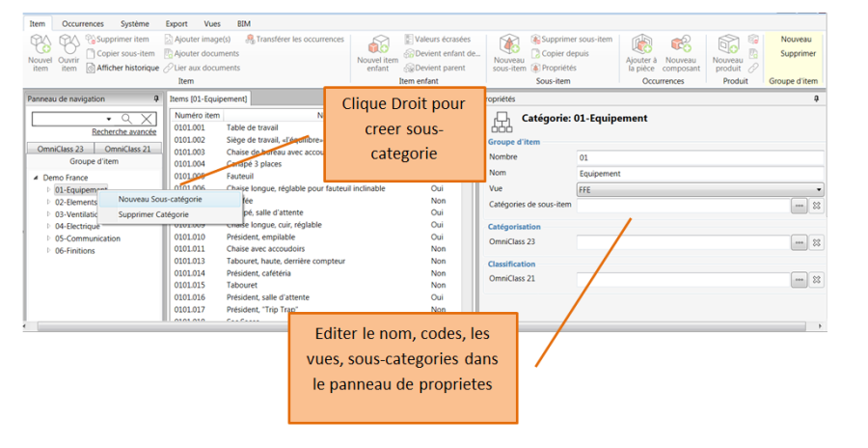
Task: Pin the Panneau de navigation panel
Action: click(156, 98)
